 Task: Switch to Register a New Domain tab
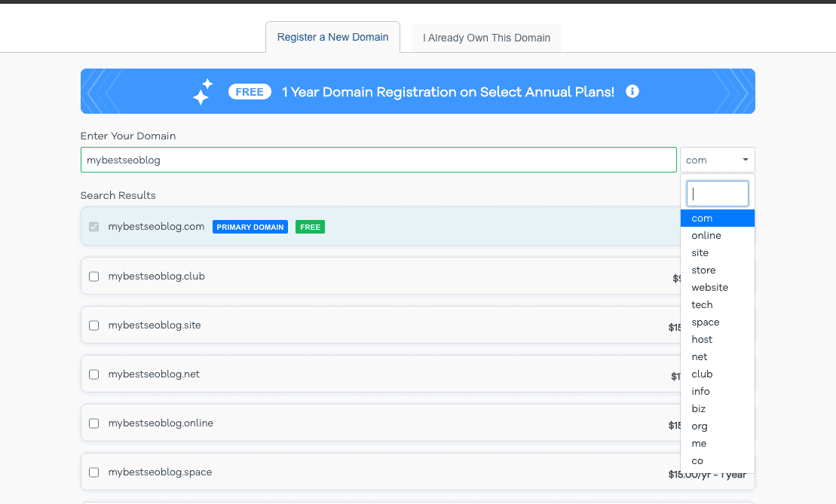point(332,38)
